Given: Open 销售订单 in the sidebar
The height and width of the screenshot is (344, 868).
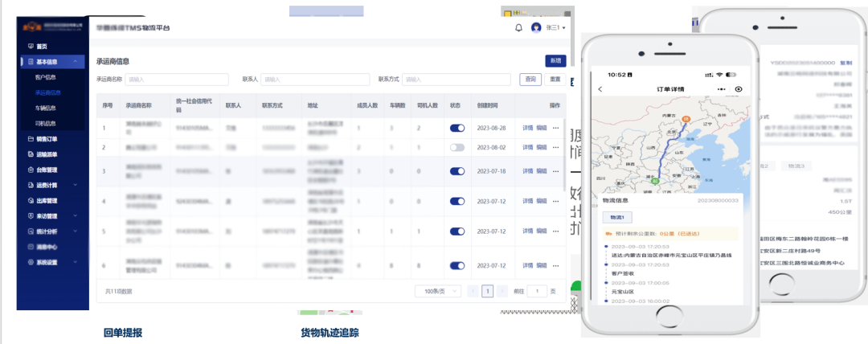Looking at the screenshot, I should (x=47, y=139).
